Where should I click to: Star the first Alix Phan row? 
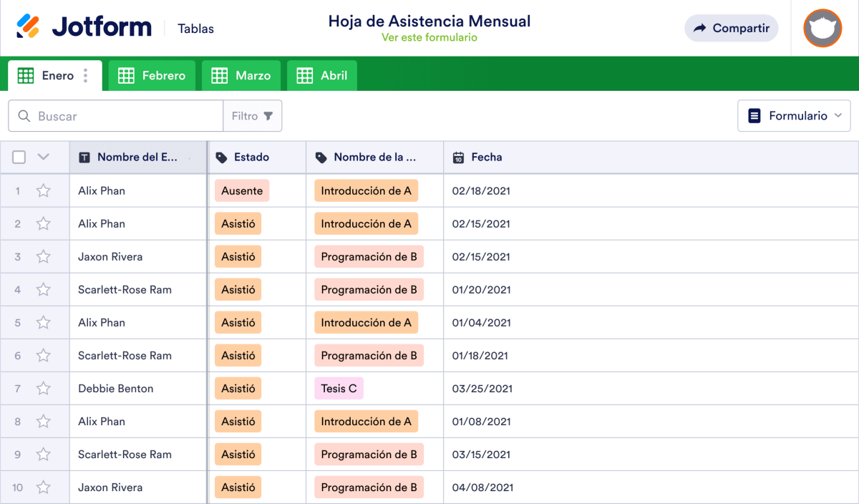coord(43,190)
